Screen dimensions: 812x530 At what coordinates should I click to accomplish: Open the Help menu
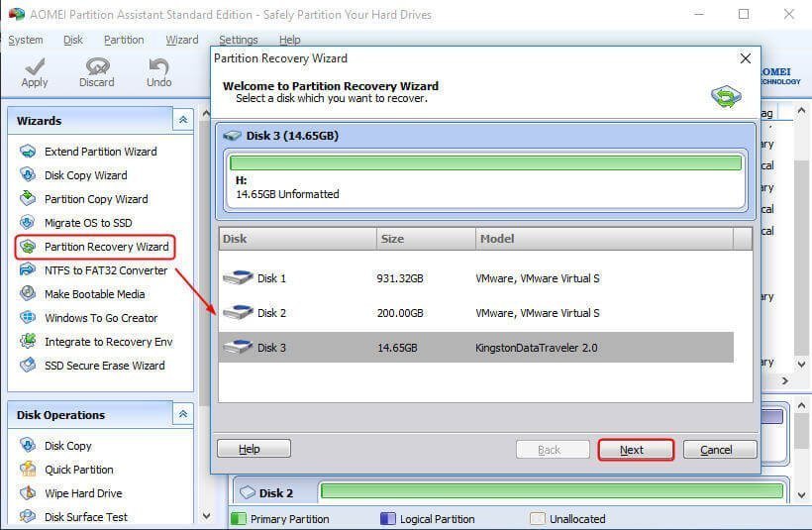point(289,40)
